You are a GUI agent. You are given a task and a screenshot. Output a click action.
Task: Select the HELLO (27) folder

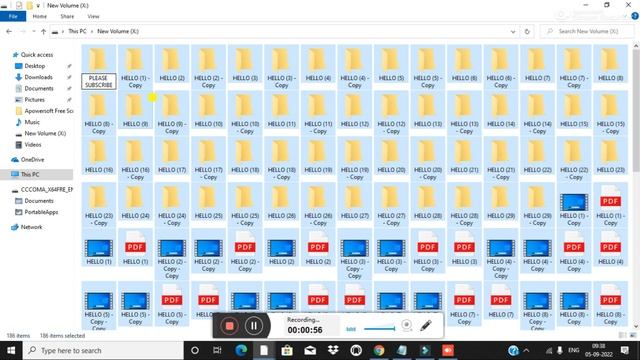tap(355, 202)
